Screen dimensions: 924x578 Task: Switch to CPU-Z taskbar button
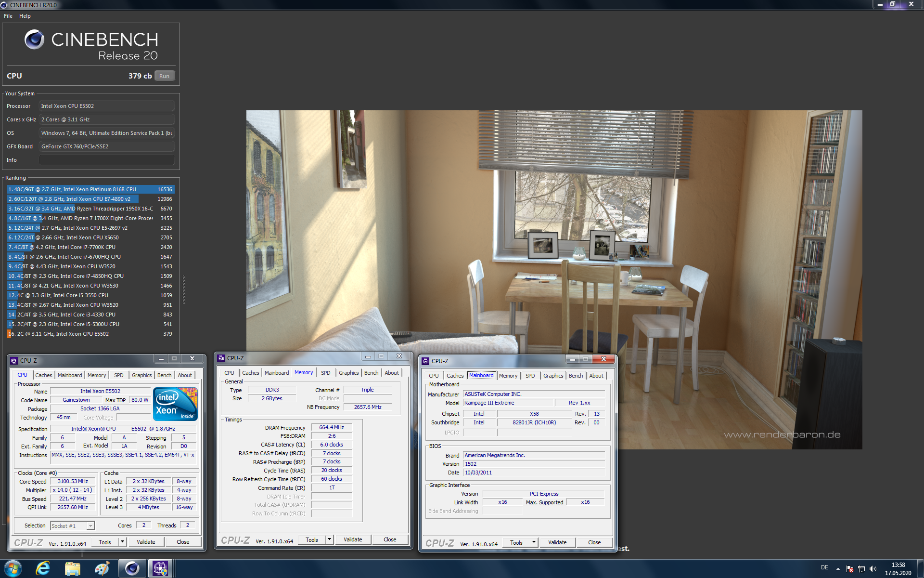tap(160, 568)
